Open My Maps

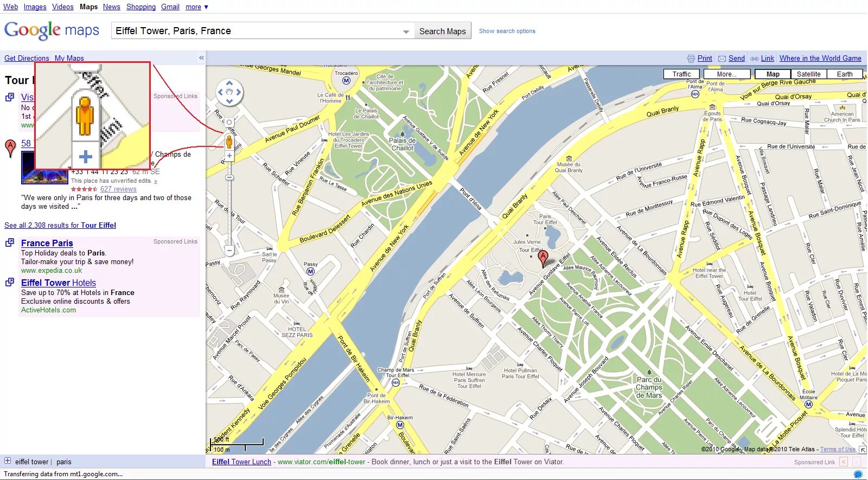click(x=69, y=58)
